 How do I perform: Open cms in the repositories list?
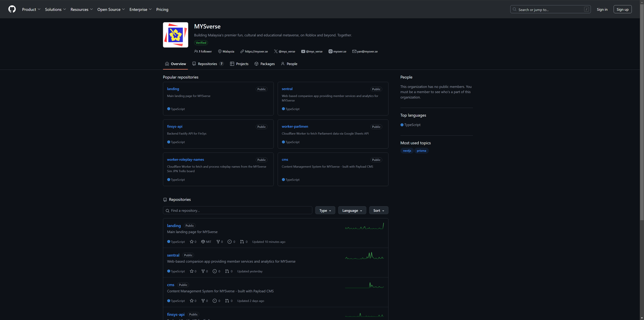tap(171, 285)
